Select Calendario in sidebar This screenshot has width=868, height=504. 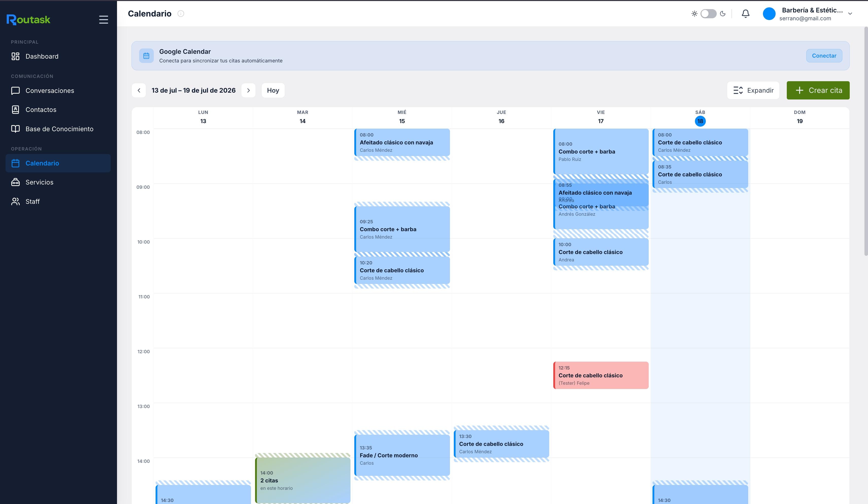point(58,163)
